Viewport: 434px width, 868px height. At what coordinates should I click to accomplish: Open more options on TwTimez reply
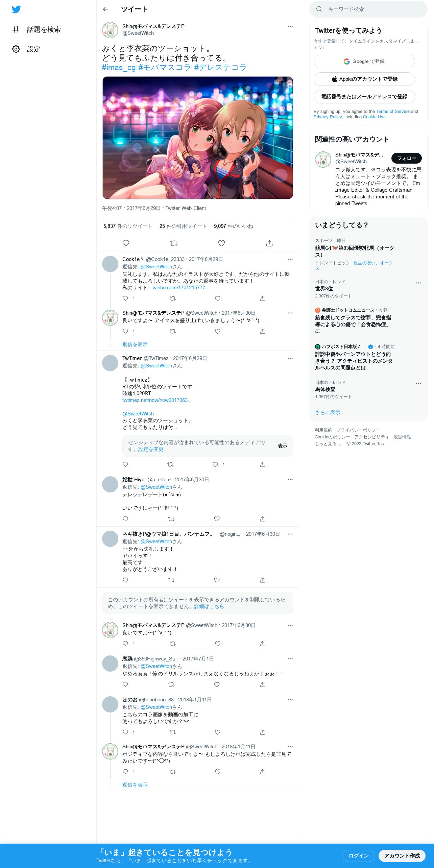coord(290,358)
